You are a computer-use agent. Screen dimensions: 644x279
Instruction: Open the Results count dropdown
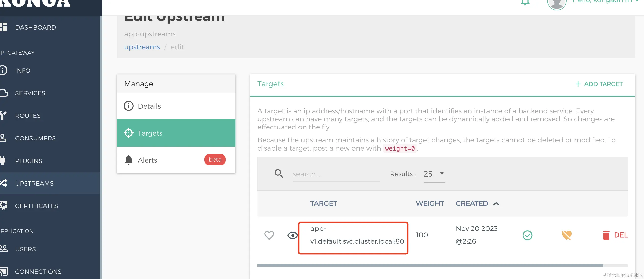point(434,174)
